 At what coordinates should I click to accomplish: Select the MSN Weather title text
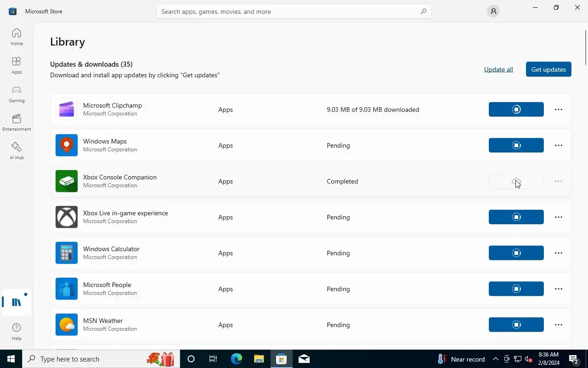pos(103,321)
